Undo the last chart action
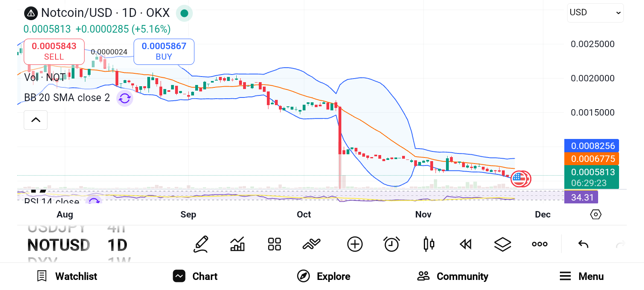Screen dimensions: 644x290 click(x=583, y=244)
